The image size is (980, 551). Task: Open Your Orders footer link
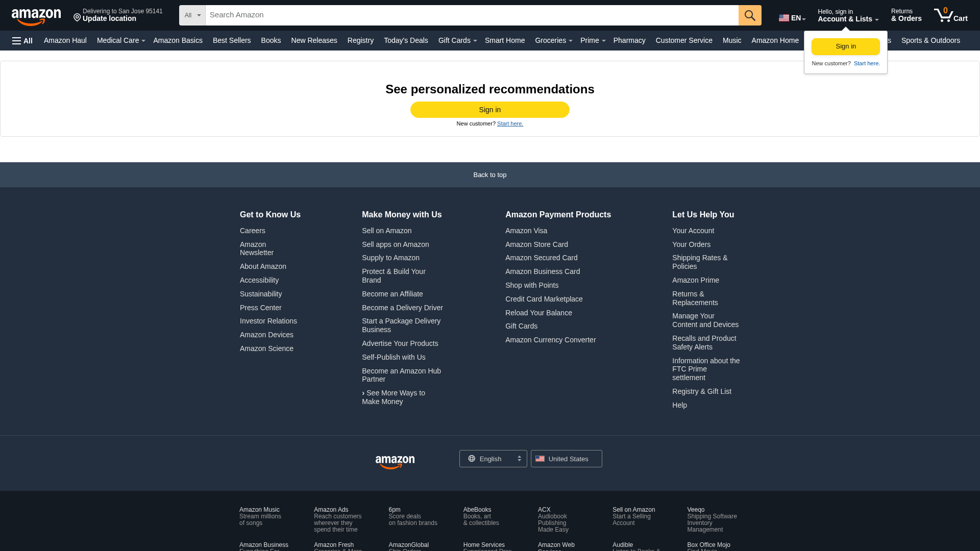pos(691,244)
